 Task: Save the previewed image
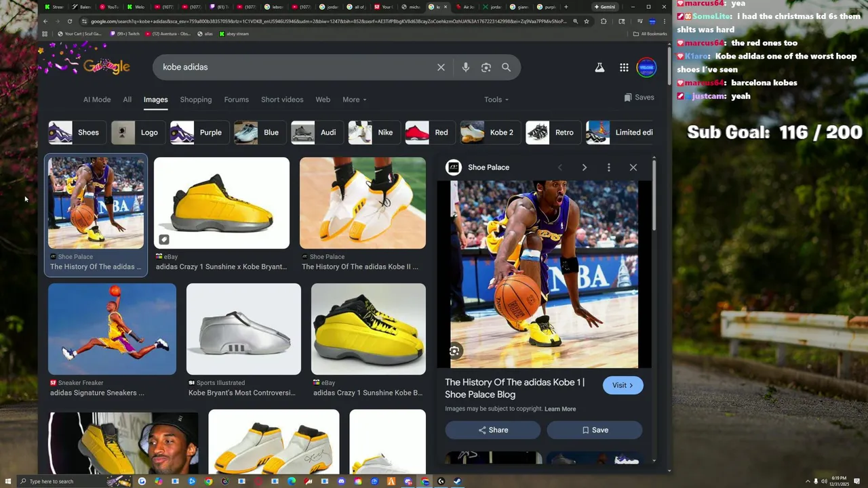595,430
